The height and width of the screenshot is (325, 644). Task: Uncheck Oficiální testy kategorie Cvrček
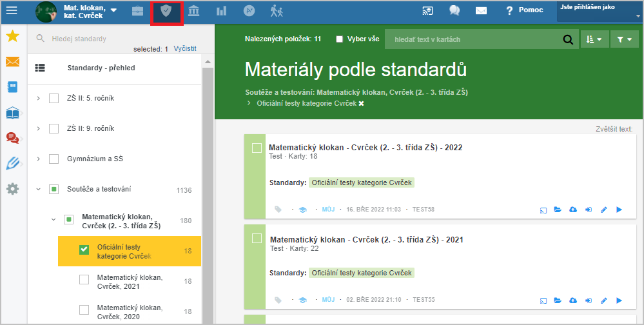click(x=84, y=250)
